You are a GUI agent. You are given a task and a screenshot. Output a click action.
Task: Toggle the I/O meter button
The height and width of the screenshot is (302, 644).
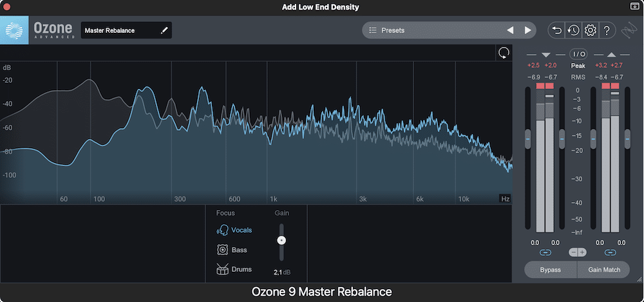[578, 54]
